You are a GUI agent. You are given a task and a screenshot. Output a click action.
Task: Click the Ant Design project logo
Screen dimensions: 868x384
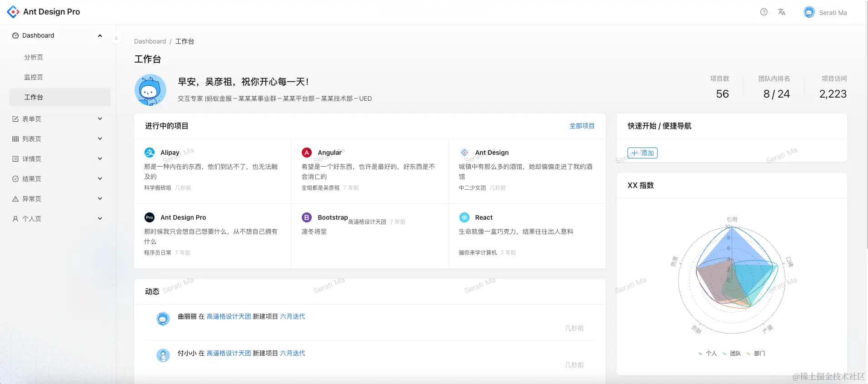[464, 153]
